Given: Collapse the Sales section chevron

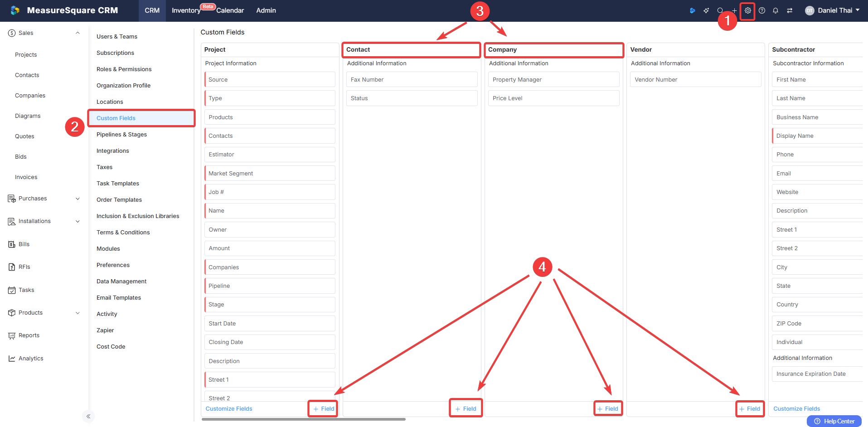Looking at the screenshot, I should point(78,33).
